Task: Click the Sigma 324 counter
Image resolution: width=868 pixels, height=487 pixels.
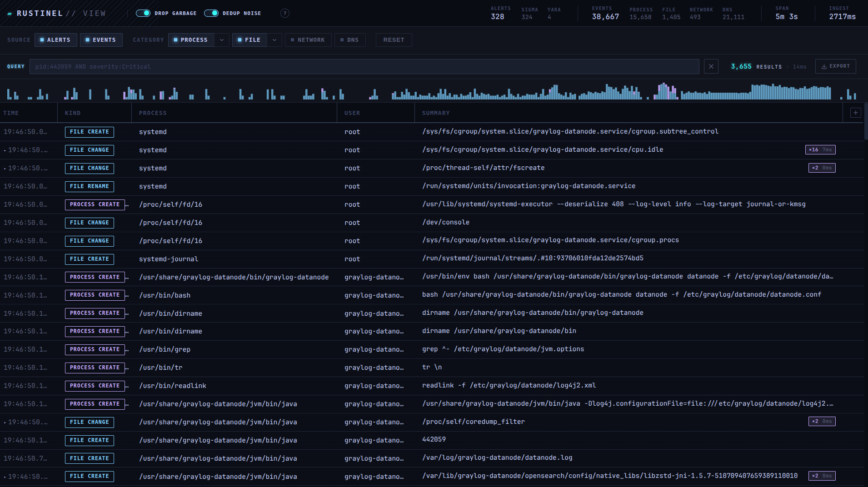Action: pos(529,14)
